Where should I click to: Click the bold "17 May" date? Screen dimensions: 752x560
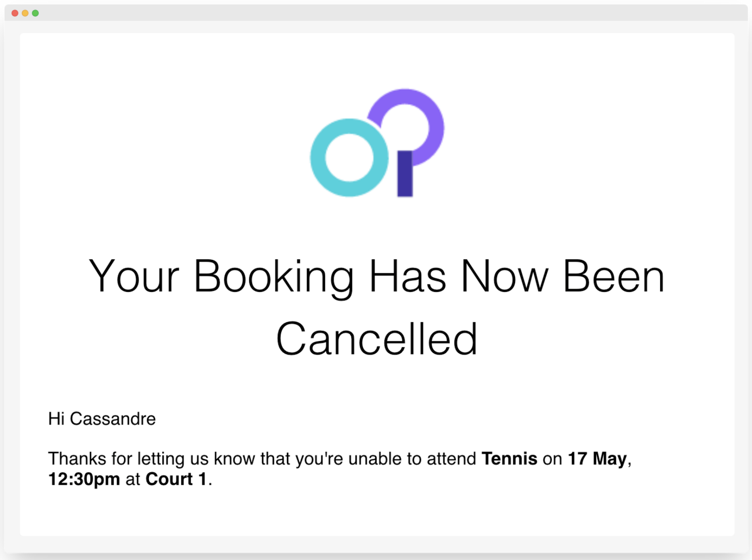tap(597, 459)
